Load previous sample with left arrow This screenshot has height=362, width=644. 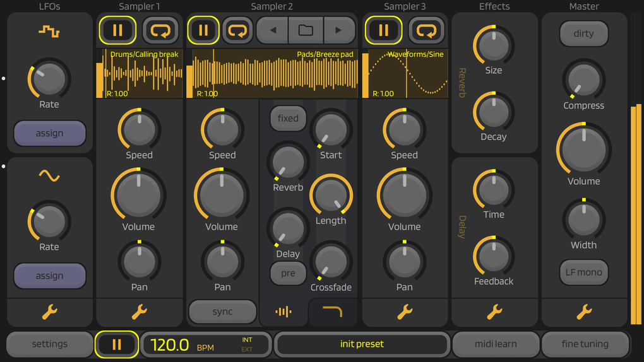point(272,30)
